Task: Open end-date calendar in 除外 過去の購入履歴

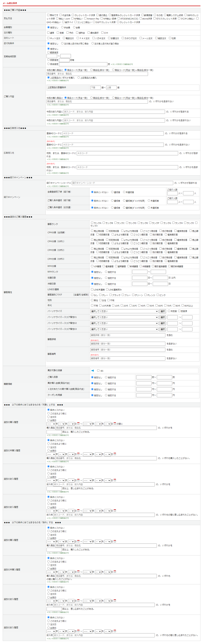Action: (115, 541)
